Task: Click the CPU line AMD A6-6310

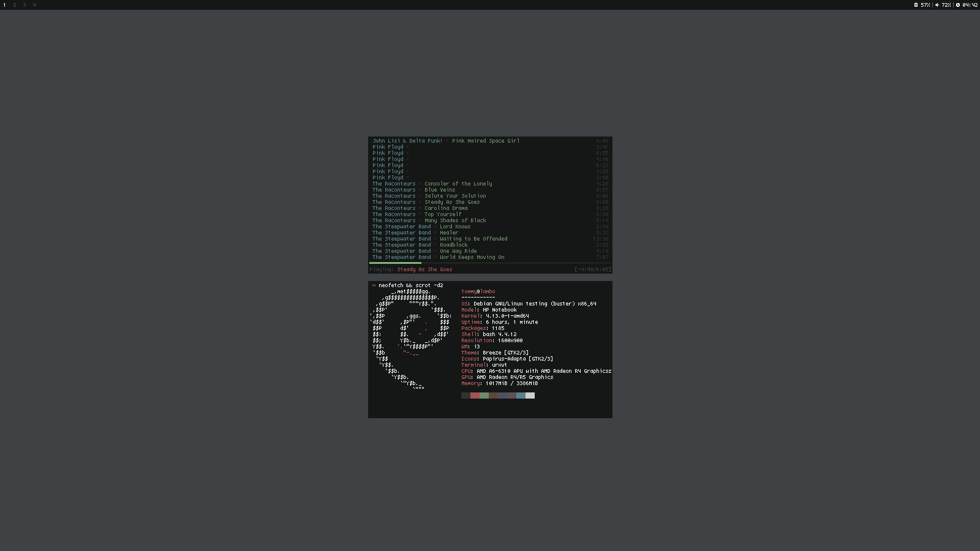Action: [x=537, y=371]
